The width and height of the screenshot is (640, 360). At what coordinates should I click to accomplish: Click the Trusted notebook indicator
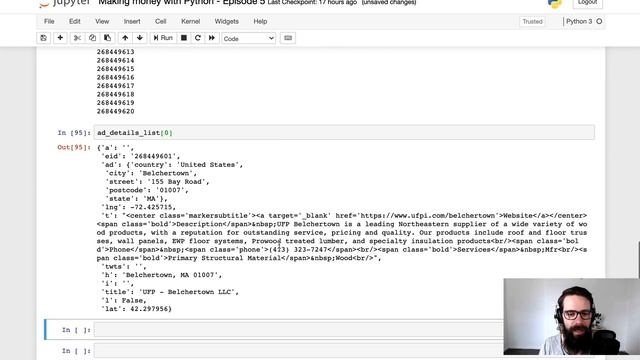(x=532, y=22)
